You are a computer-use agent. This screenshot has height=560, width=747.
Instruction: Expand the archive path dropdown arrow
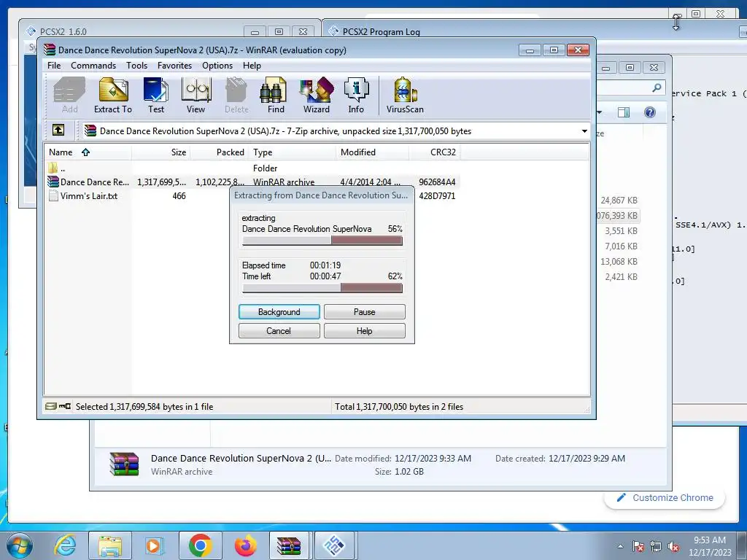pyautogui.click(x=584, y=131)
